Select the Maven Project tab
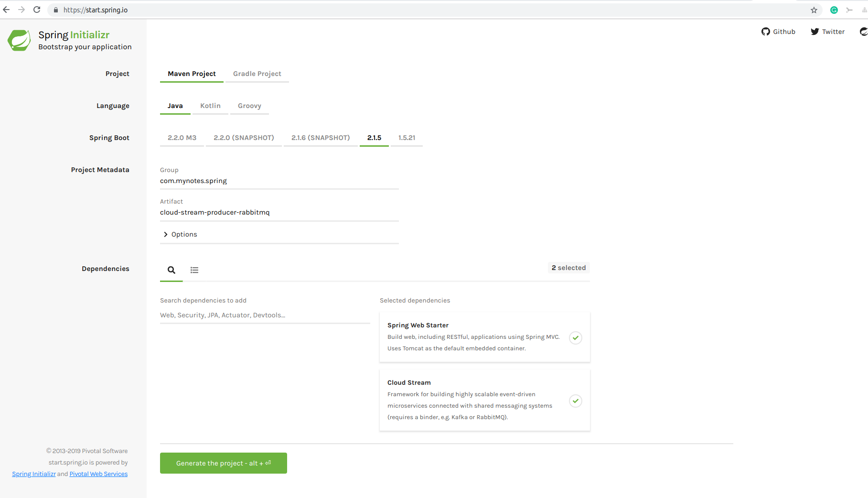The image size is (868, 498). (192, 74)
